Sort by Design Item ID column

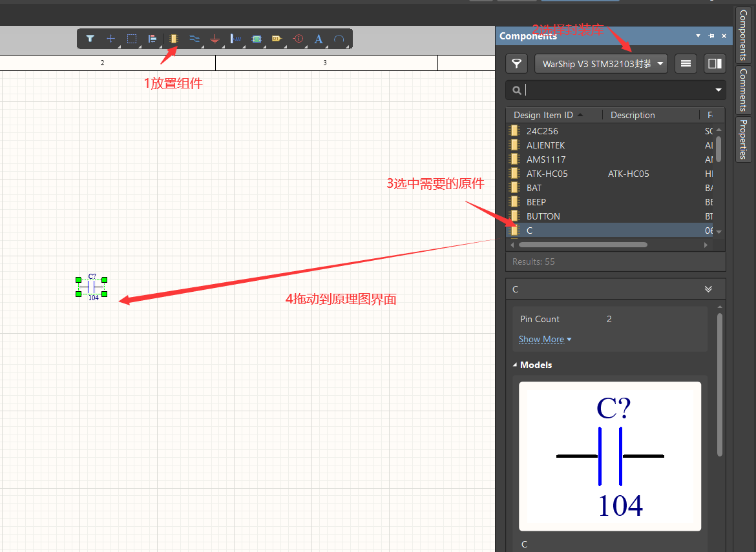pyautogui.click(x=554, y=115)
